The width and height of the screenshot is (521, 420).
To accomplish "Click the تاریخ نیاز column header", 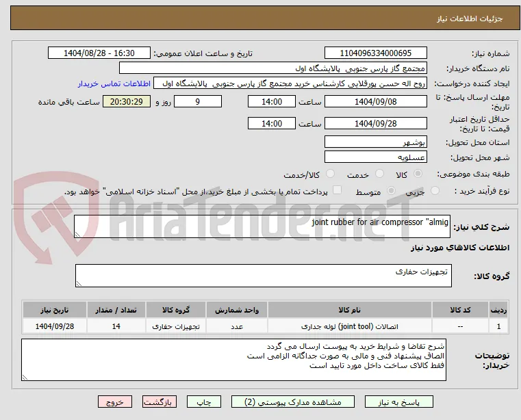I will pos(55,310).
